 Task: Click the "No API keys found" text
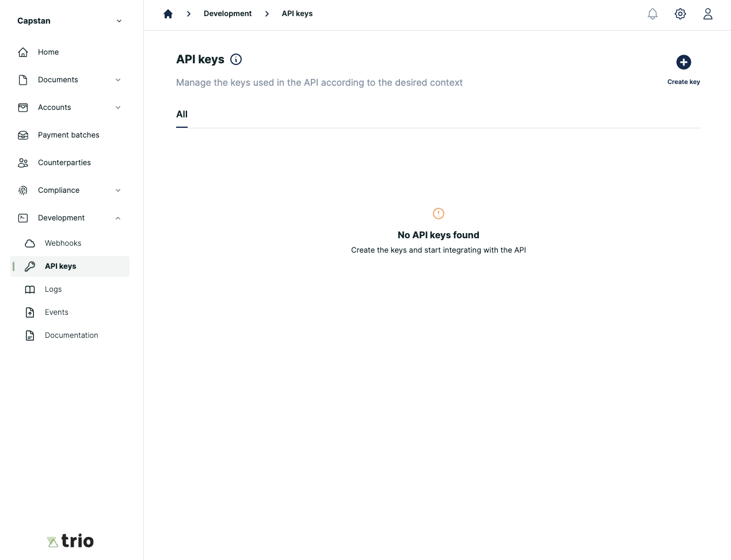439,235
